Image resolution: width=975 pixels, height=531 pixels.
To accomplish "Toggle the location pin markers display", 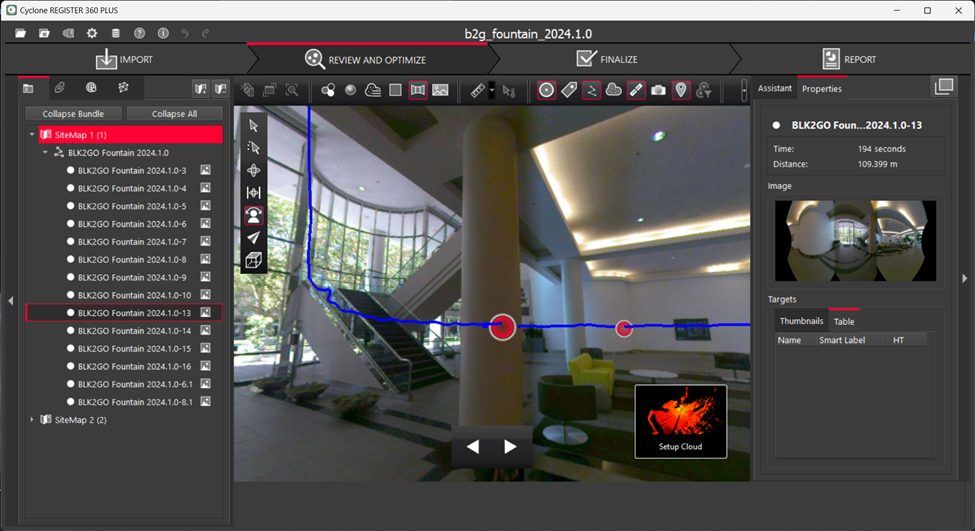I will tap(681, 90).
